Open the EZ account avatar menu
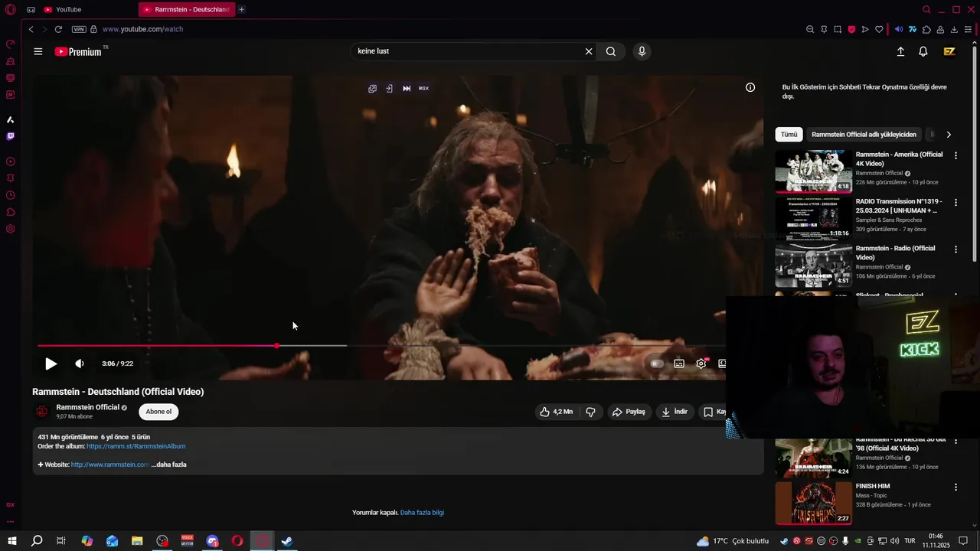This screenshot has width=980, height=551. click(949, 51)
